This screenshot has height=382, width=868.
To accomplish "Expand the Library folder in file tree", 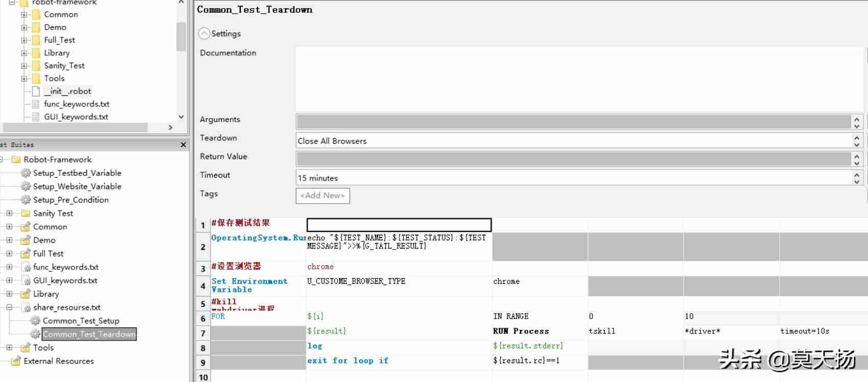I will pyautogui.click(x=24, y=53).
